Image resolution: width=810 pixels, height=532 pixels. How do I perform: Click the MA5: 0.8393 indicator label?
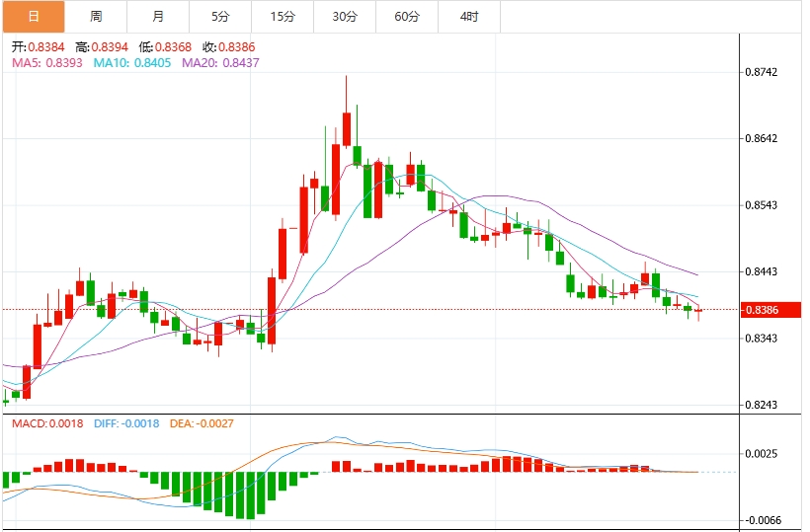coord(47,63)
